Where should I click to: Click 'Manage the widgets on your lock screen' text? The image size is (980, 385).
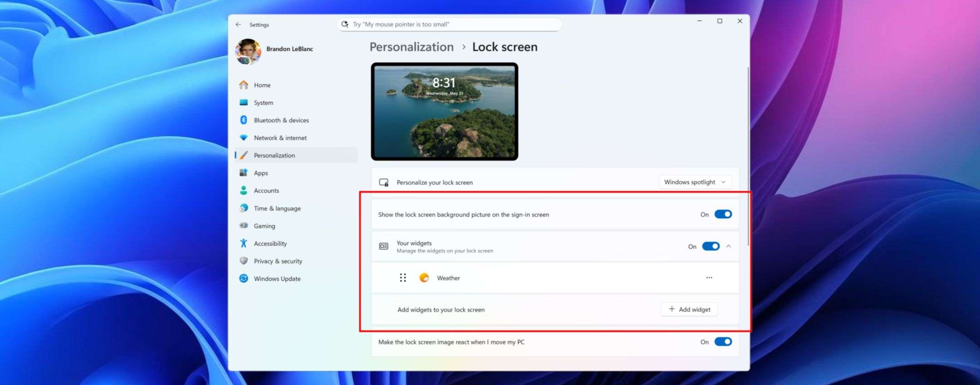(x=445, y=251)
